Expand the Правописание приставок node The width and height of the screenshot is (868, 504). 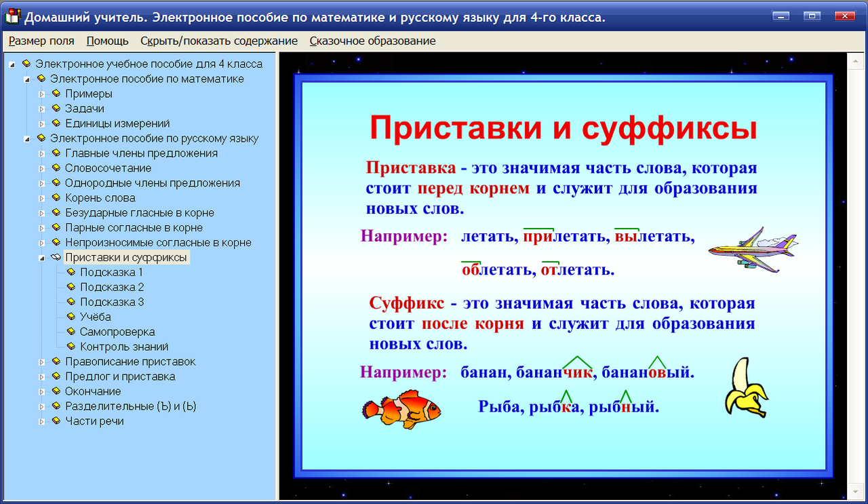[42, 362]
